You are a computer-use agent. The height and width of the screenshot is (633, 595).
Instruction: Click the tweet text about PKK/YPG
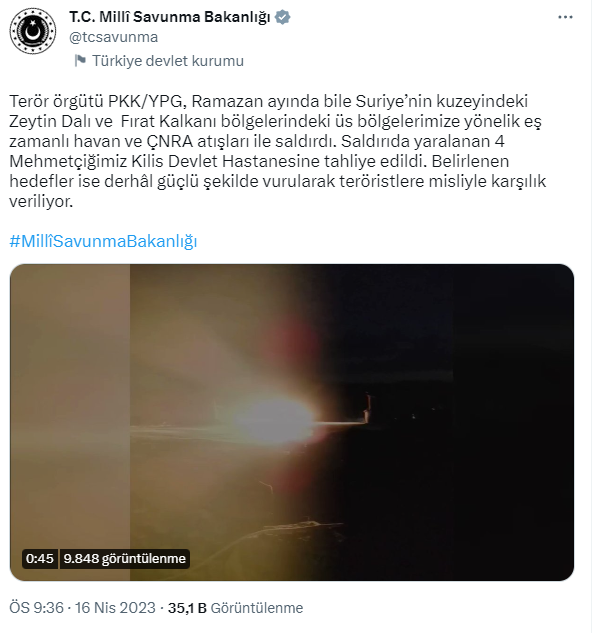[x=278, y=151]
